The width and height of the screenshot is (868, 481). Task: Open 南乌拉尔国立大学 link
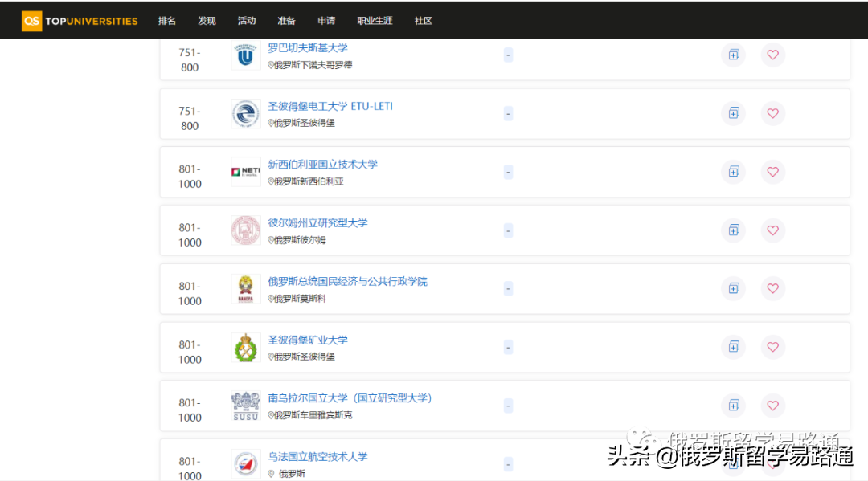tap(350, 398)
